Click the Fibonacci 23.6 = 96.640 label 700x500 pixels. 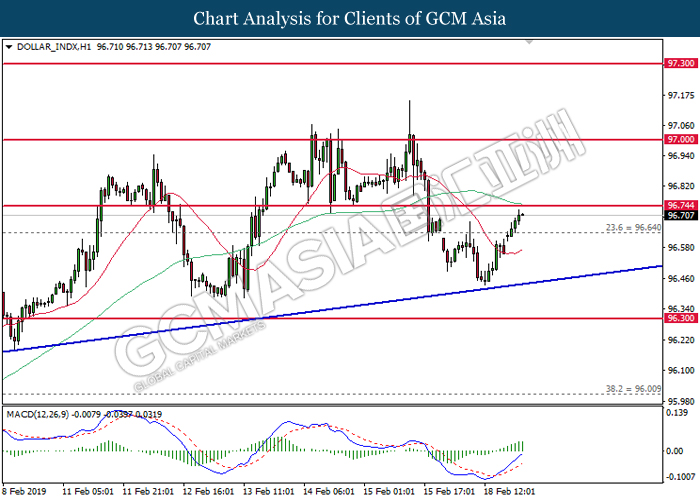(x=633, y=228)
